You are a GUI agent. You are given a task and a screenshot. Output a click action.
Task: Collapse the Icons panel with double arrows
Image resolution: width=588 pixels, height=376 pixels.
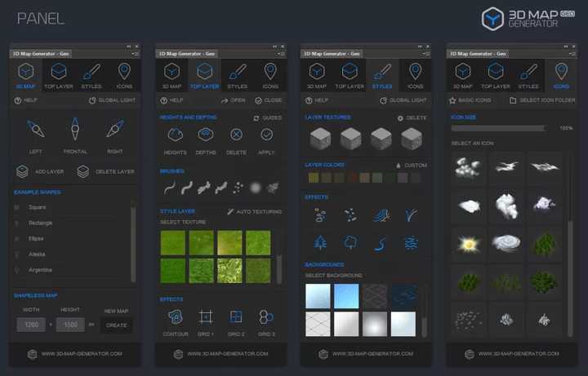[565, 46]
